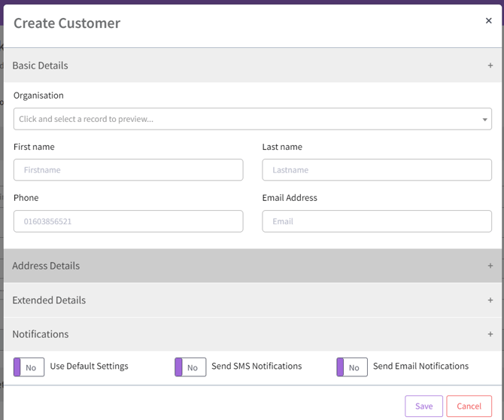
Task: Click the plus icon for Basic Details
Action: (490, 65)
